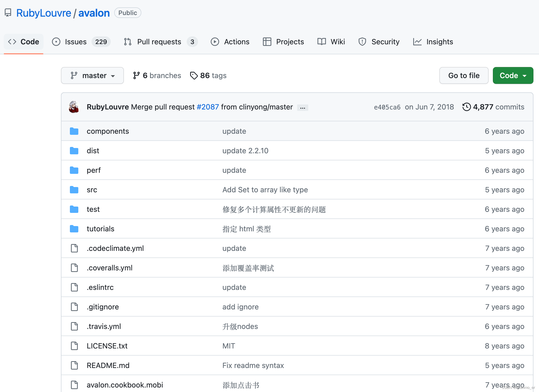The height and width of the screenshot is (392, 539).
Task: Click the LICENSE.txt file icon
Action: click(x=74, y=346)
